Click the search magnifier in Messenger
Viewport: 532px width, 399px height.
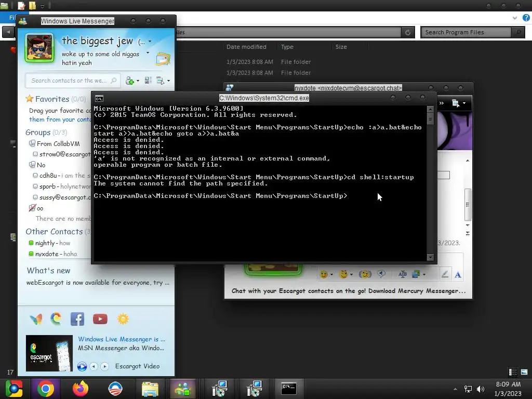[114, 81]
